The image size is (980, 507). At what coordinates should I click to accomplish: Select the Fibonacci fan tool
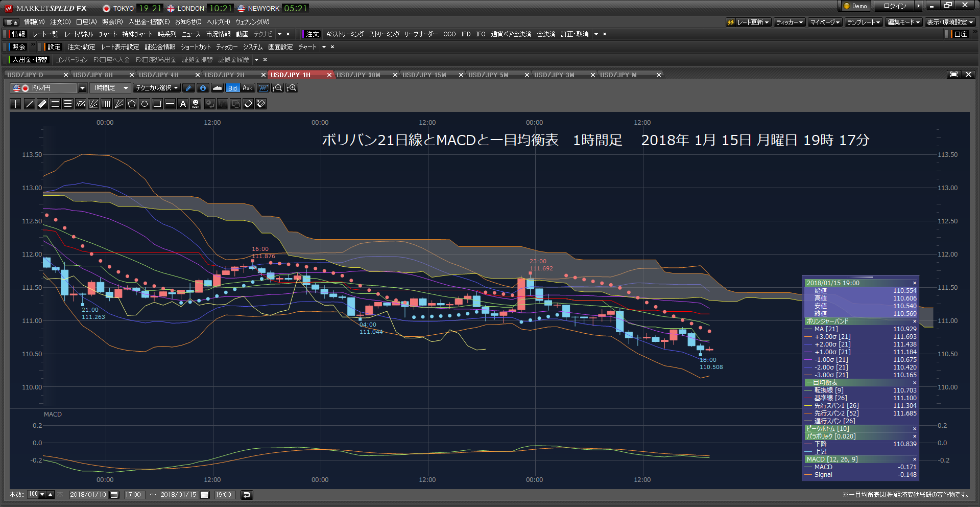point(93,104)
